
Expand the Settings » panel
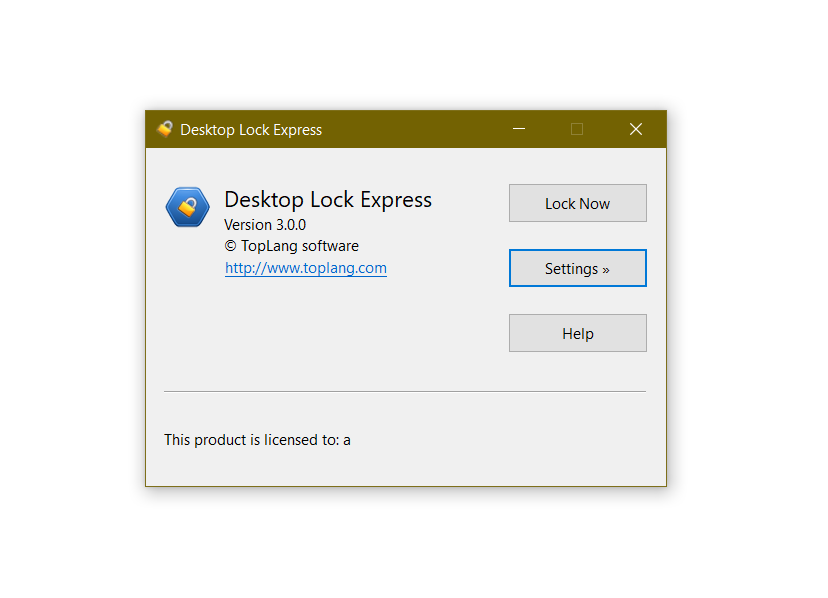(577, 268)
